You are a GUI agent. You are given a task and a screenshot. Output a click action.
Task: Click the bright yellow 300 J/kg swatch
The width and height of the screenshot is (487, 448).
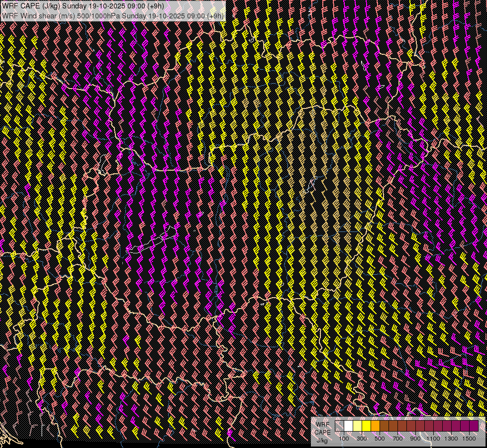point(367,426)
